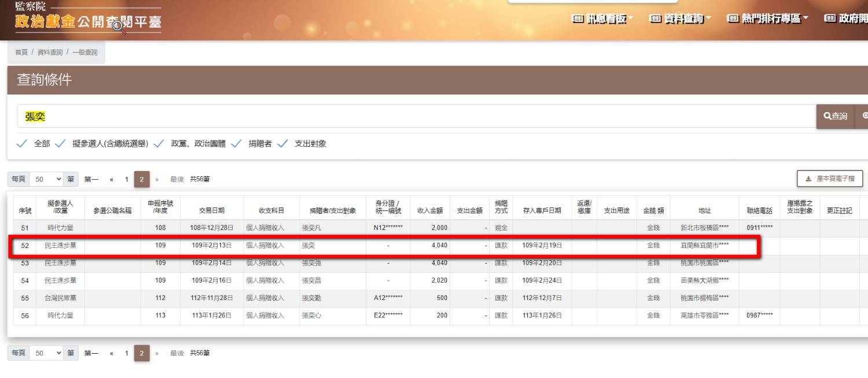The height and width of the screenshot is (378, 868).
Task: Open the 熱門排行專區 navigation menu
Action: click(x=767, y=19)
